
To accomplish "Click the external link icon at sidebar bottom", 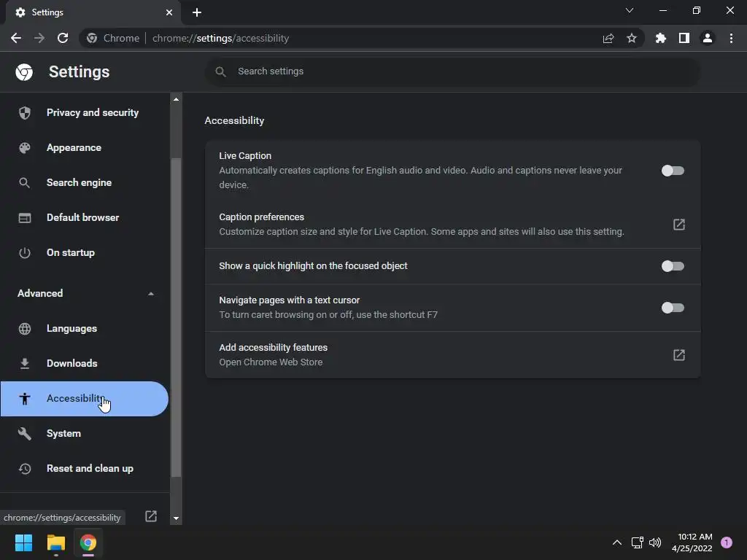I will click(x=151, y=516).
